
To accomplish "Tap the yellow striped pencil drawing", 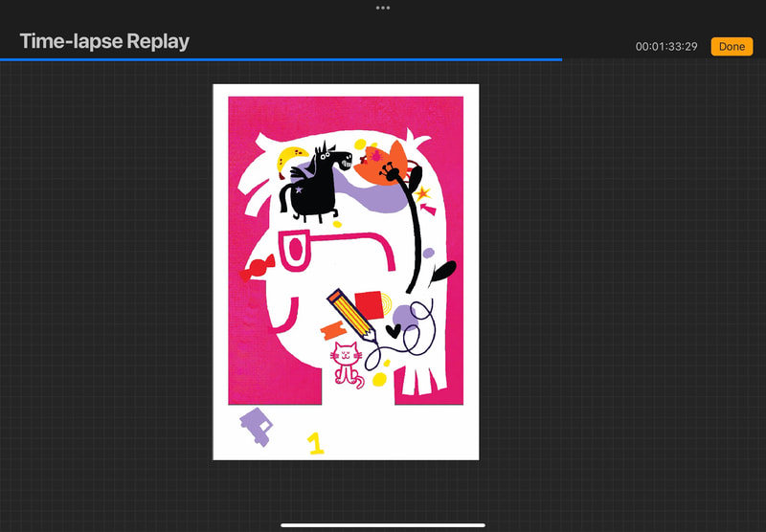I will tap(349, 313).
